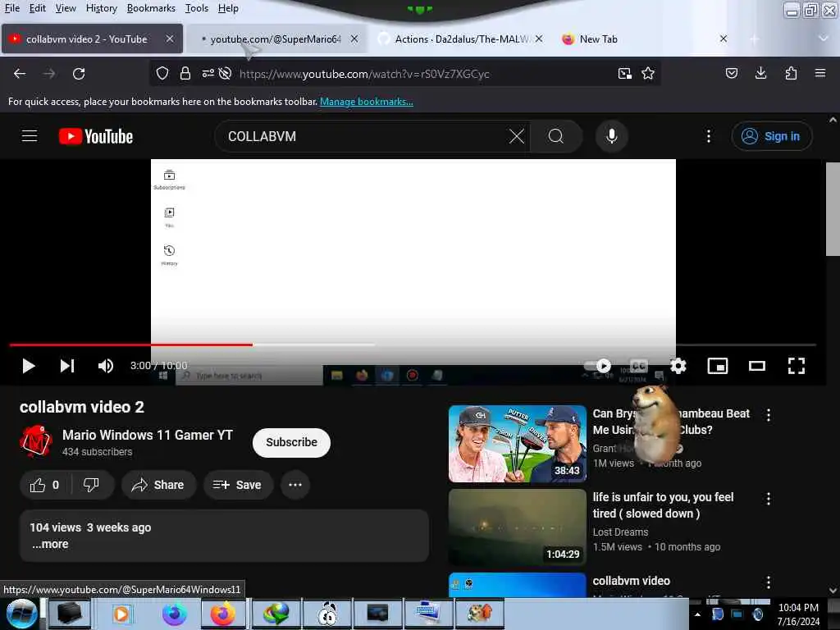Dislike the collabvm video 2
This screenshot has width=840, height=630.
pos(91,485)
